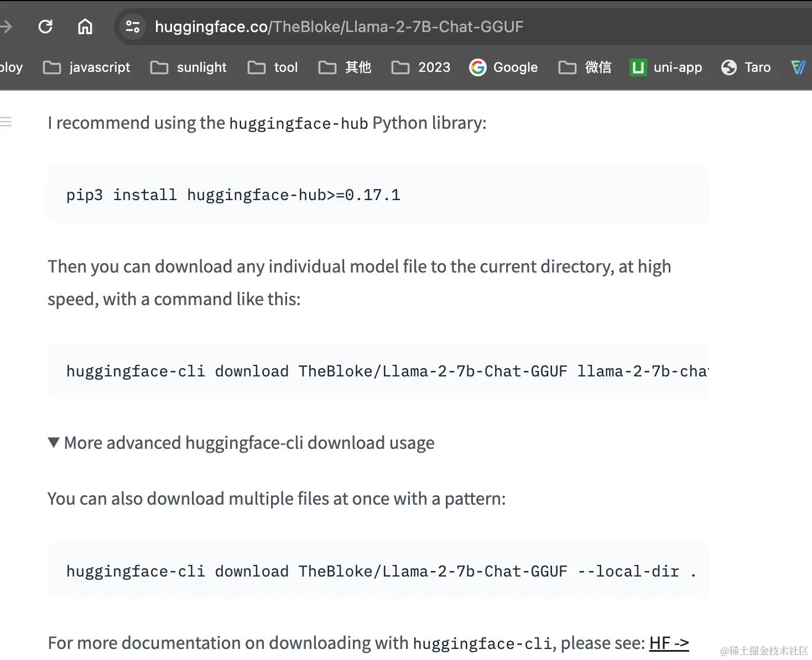Toggle the table of contents menu icon
The height and width of the screenshot is (660, 812).
[6, 122]
